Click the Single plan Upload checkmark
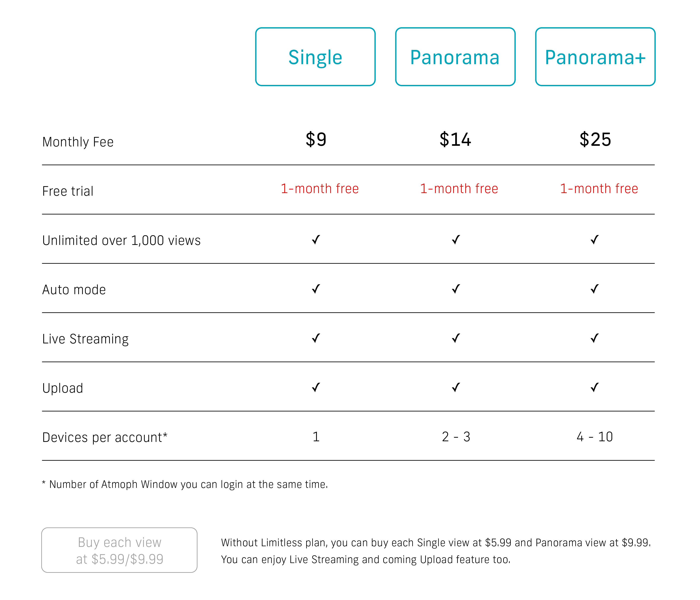 (x=316, y=387)
